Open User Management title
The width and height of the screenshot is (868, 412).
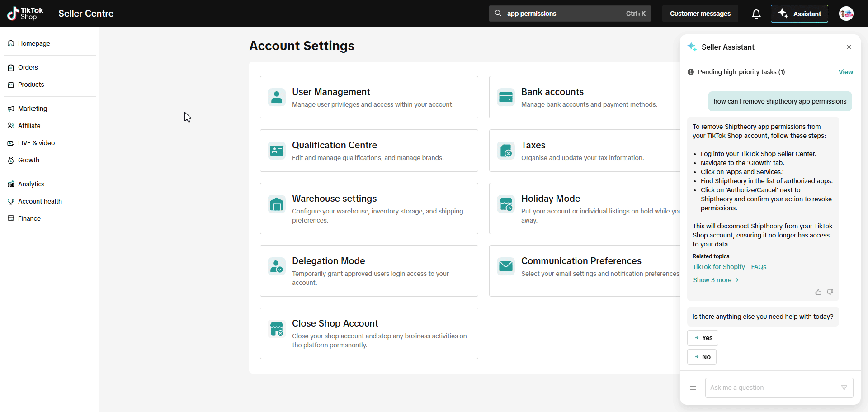click(x=331, y=92)
